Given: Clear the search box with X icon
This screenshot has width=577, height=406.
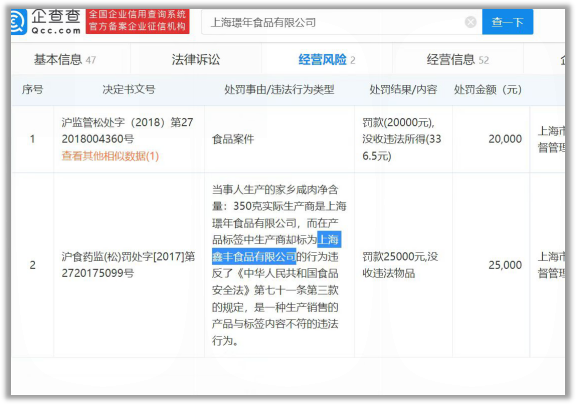Looking at the screenshot, I should pyautogui.click(x=470, y=22).
